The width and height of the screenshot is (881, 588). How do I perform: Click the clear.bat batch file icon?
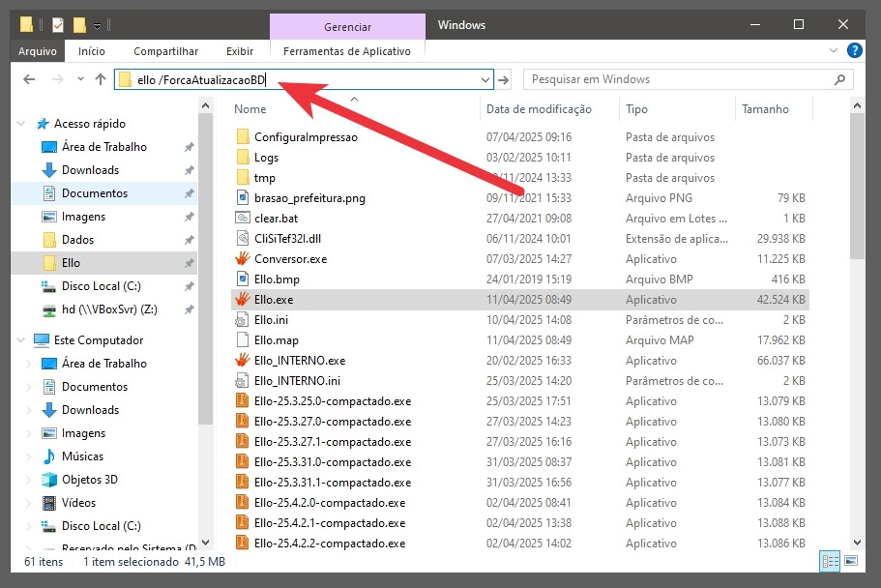coord(242,219)
